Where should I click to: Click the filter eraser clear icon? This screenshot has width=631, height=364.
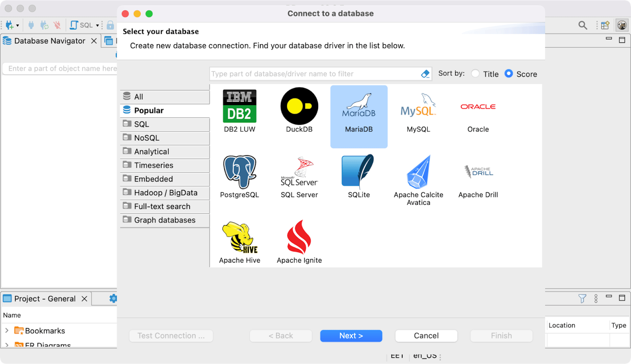(425, 74)
